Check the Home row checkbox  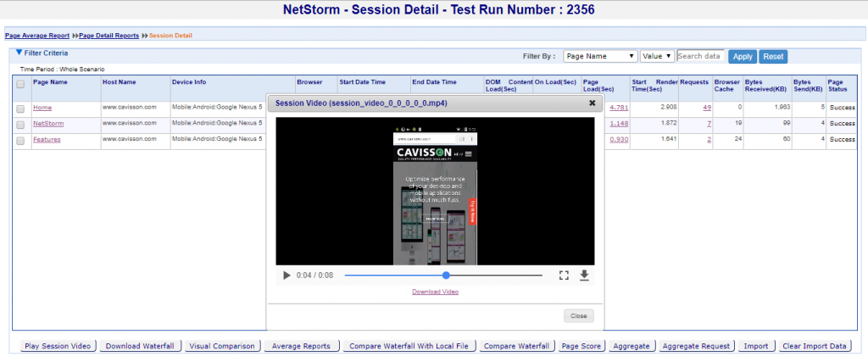coord(20,108)
